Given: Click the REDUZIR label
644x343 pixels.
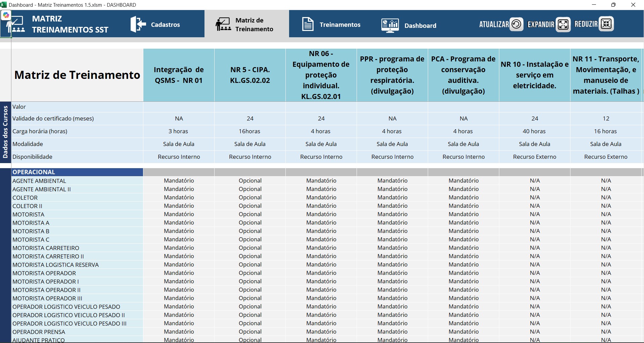Looking at the screenshot, I should [586, 24].
